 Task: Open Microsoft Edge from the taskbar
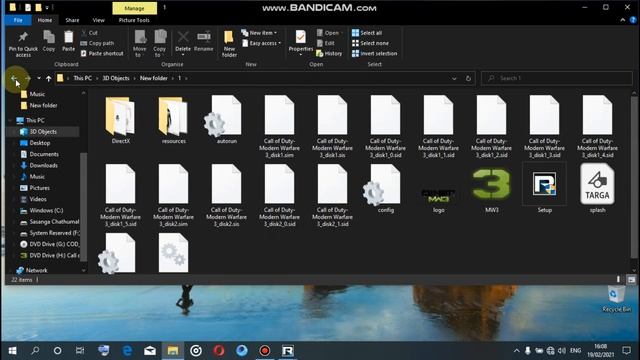coord(127,351)
